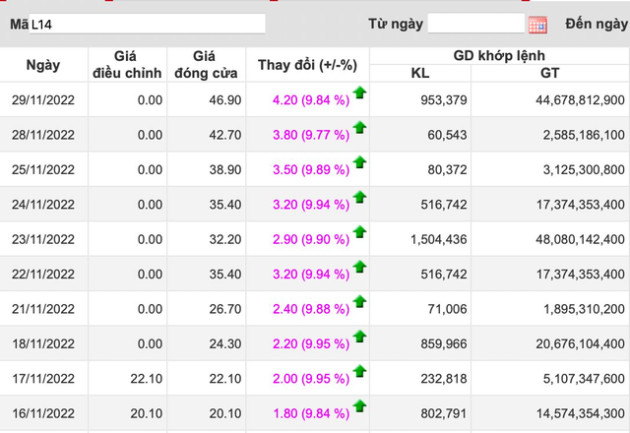Screen dimensions: 630x433
Task: Click the green up arrow in the 28/11/2022 row
Action: click(x=360, y=128)
